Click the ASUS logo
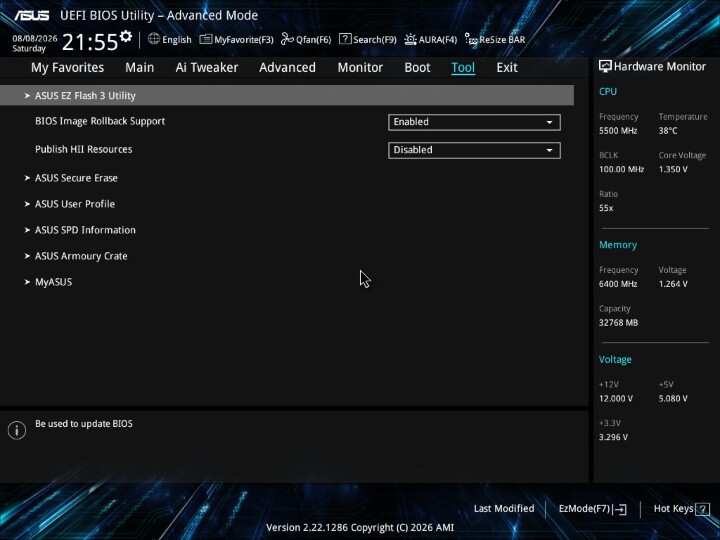Viewport: 720px width, 540px height. (x=31, y=15)
